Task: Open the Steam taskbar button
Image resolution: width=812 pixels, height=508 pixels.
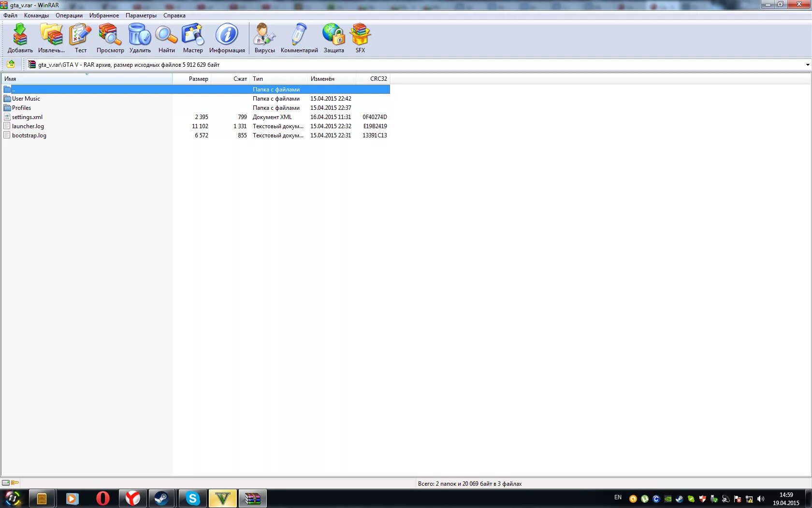Action: click(x=162, y=498)
